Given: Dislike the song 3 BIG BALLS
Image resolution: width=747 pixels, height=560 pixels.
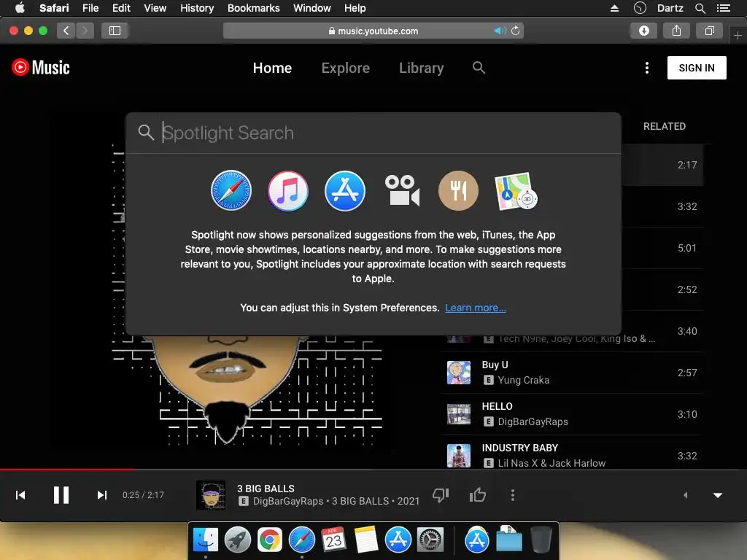Looking at the screenshot, I should click(x=441, y=495).
